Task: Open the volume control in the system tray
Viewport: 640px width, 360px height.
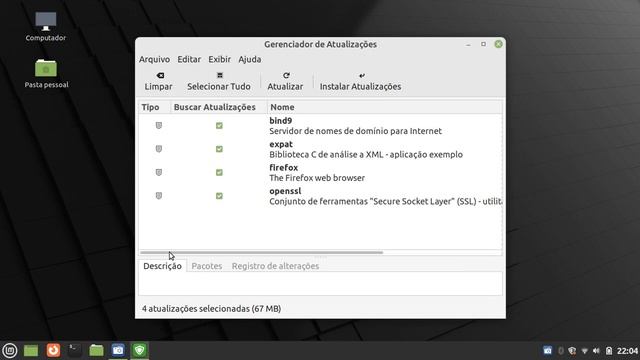Action: tap(596, 351)
